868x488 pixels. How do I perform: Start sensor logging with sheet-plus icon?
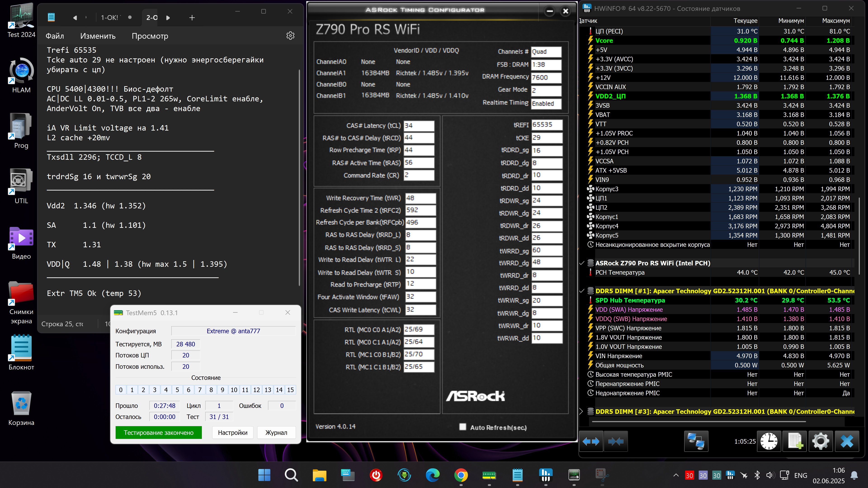point(795,441)
